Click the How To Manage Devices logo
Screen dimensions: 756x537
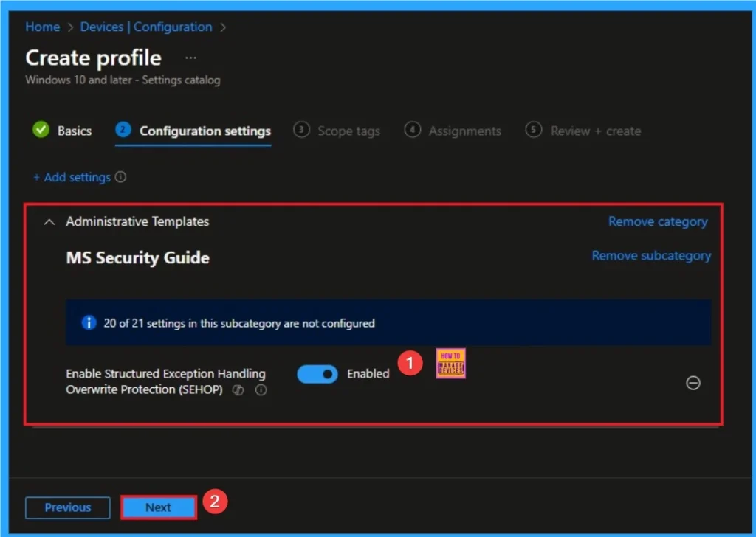tap(450, 363)
